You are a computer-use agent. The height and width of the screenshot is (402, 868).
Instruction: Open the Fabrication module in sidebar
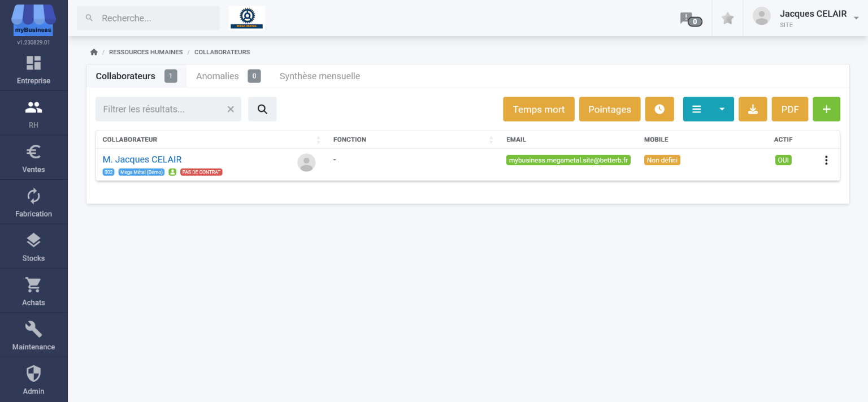pos(33,202)
